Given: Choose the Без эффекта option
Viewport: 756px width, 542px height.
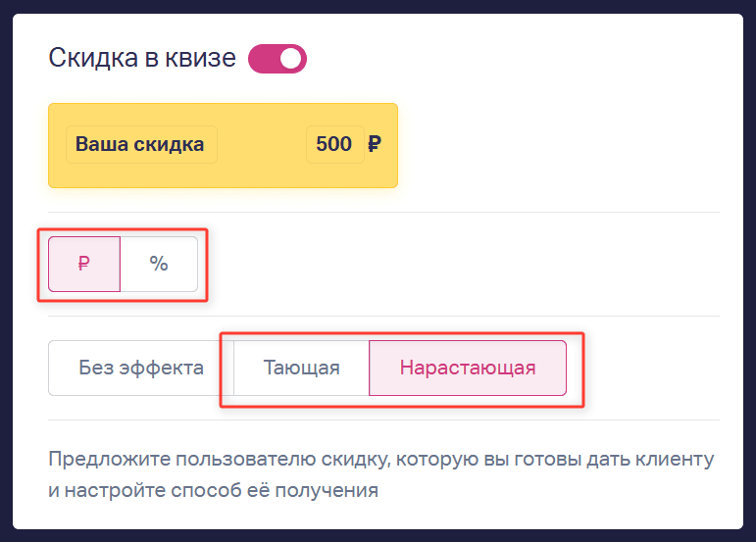Looking at the screenshot, I should click(141, 369).
